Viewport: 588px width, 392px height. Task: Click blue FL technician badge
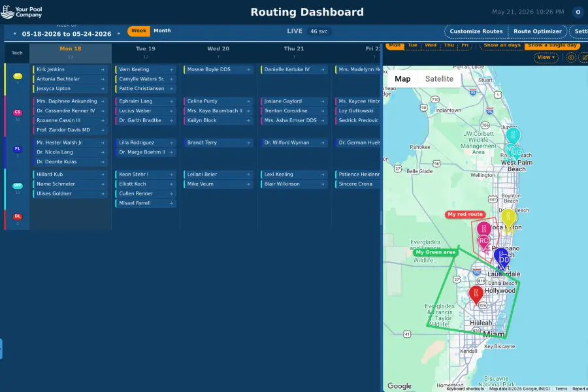pos(17,148)
